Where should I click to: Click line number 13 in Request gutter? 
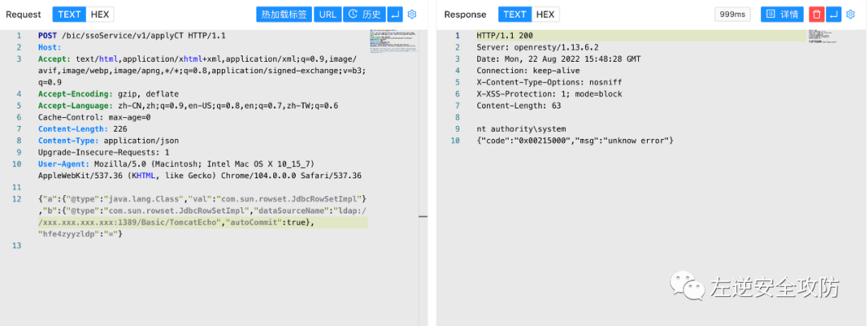pos(17,246)
